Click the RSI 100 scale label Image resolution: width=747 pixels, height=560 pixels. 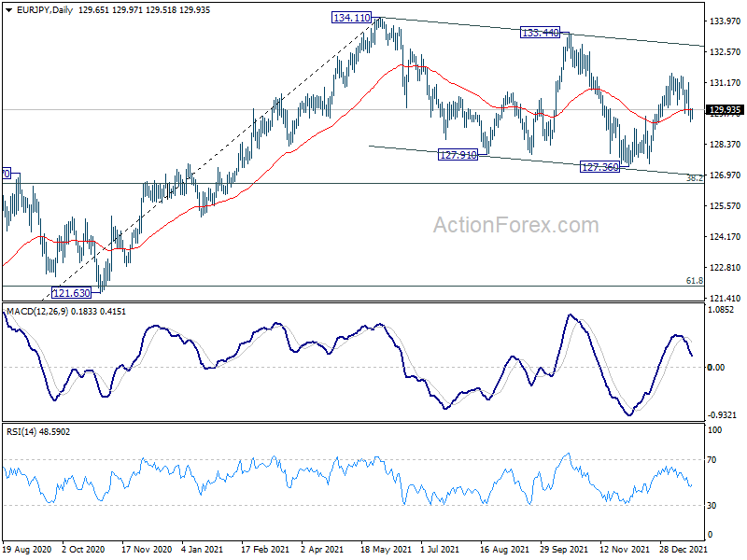tap(715, 430)
